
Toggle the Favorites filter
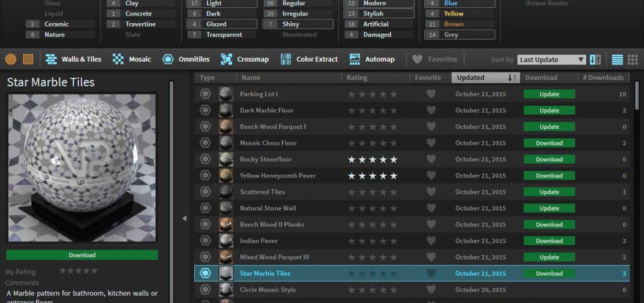[435, 59]
